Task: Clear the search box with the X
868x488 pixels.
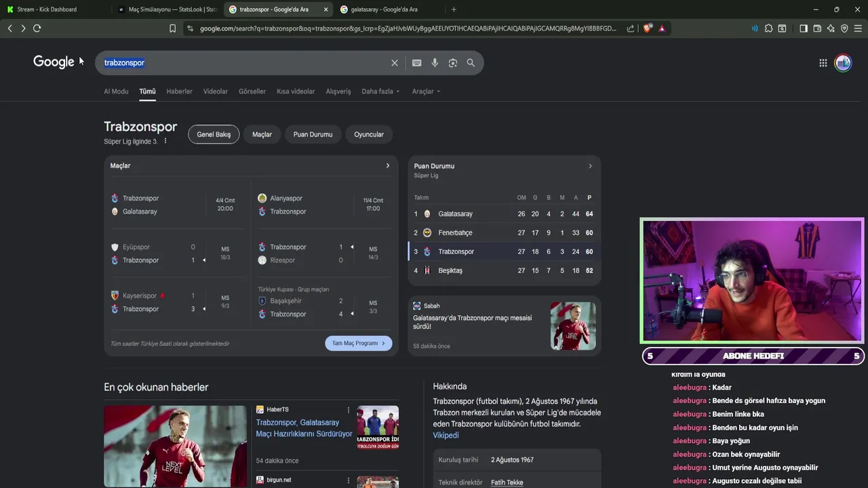Action: click(x=395, y=63)
